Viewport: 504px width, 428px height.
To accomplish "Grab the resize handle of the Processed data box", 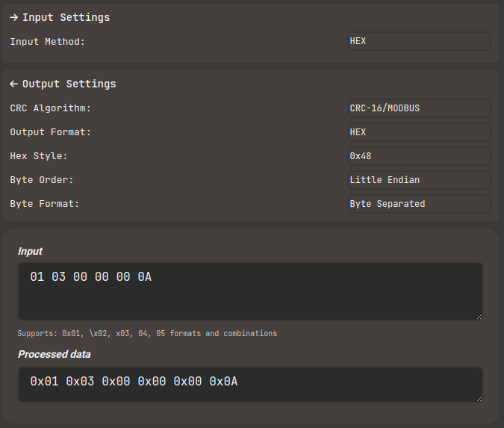I will (x=479, y=399).
